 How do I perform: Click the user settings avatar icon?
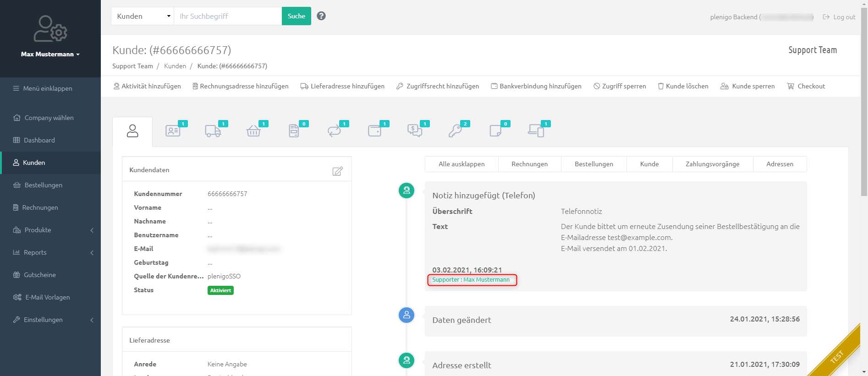point(50,29)
